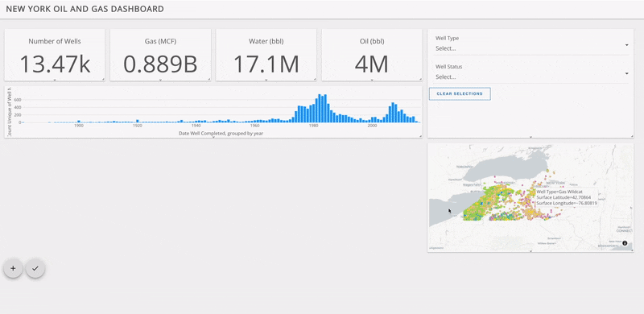Click the Well Type=Gas Wildcat tooltip text
The height and width of the screenshot is (314, 644).
click(559, 192)
